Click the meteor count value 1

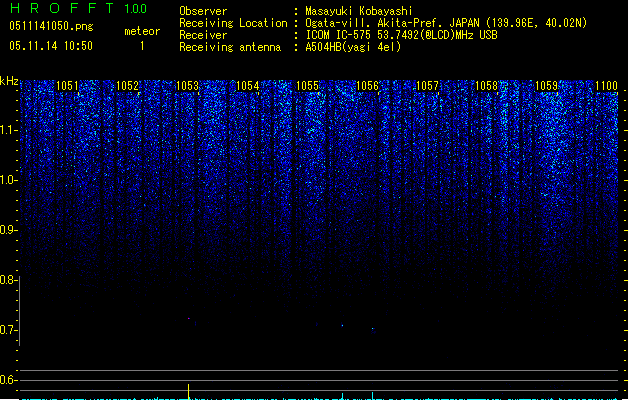tap(142, 46)
